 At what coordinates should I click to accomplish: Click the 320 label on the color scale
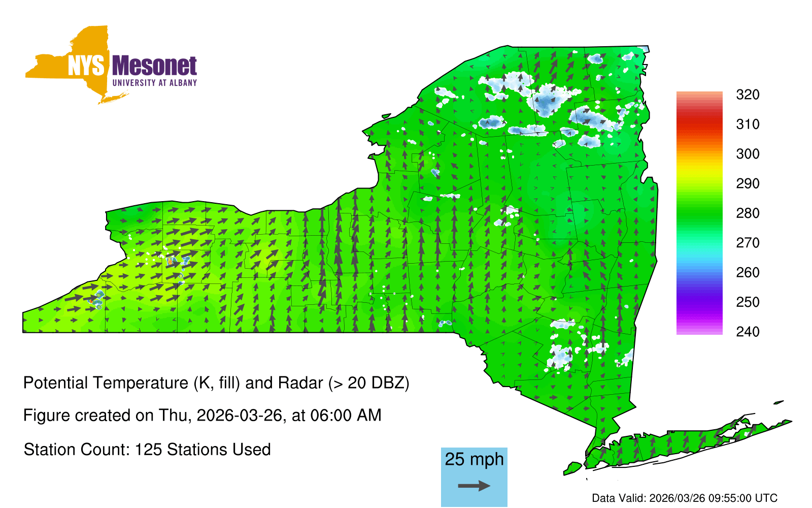(x=748, y=94)
